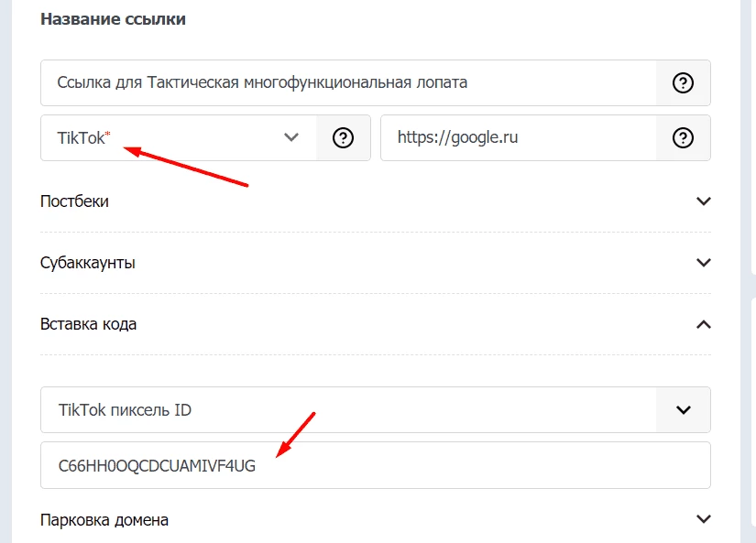Collapse the Вставка кода section
The image size is (756, 543).
(376, 324)
